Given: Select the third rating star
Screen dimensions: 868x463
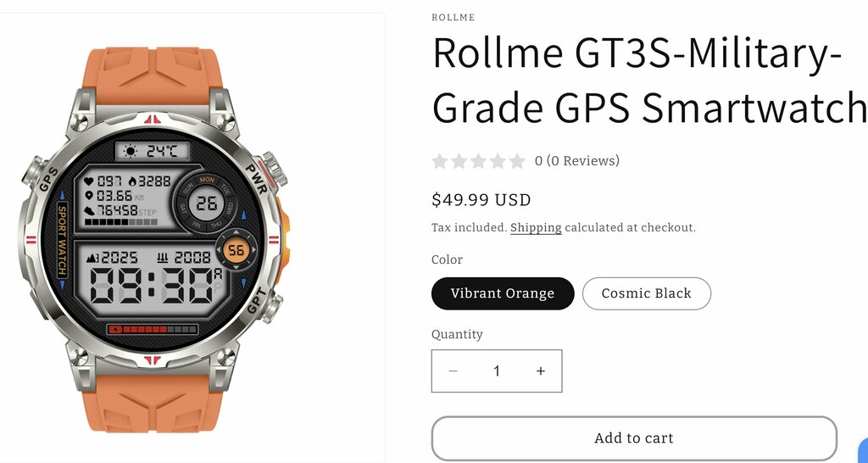Looking at the screenshot, I should coord(479,161).
